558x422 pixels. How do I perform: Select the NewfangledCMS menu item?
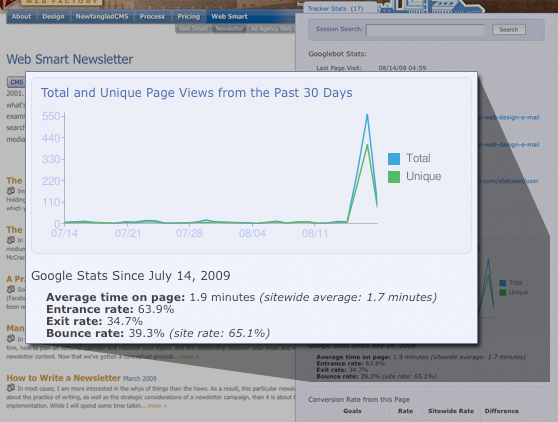click(102, 17)
